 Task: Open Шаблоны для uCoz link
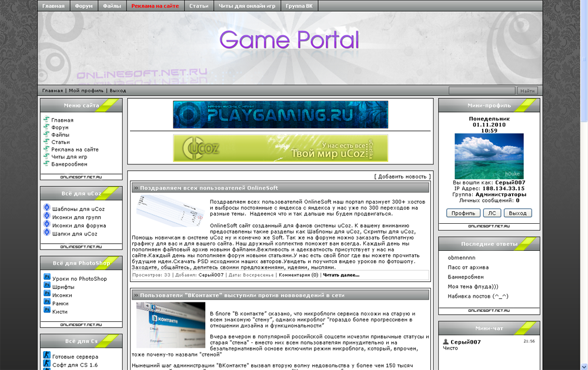click(78, 209)
